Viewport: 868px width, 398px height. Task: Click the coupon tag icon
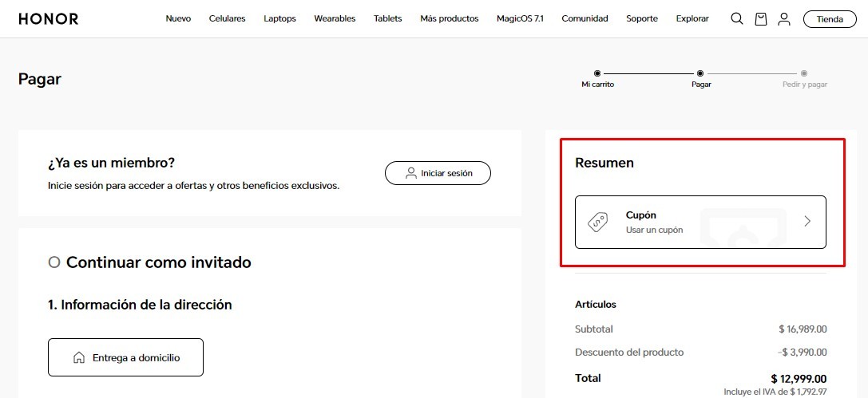[599, 222]
